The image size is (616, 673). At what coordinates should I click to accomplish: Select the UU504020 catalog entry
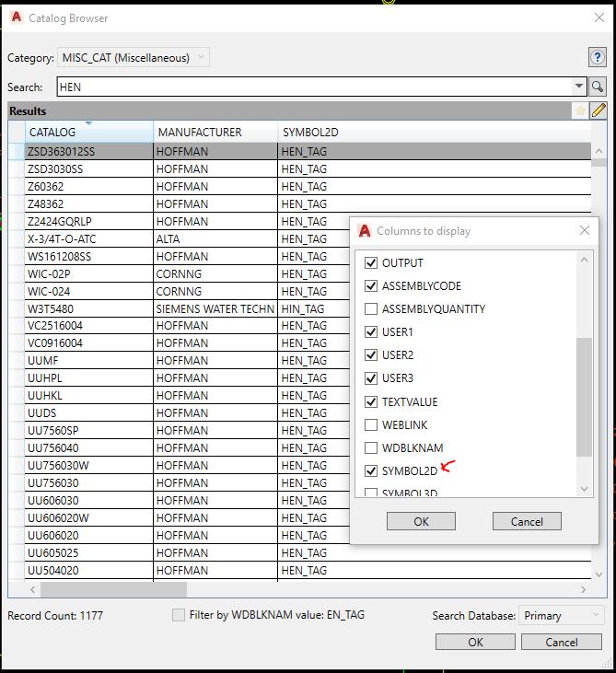click(x=89, y=571)
